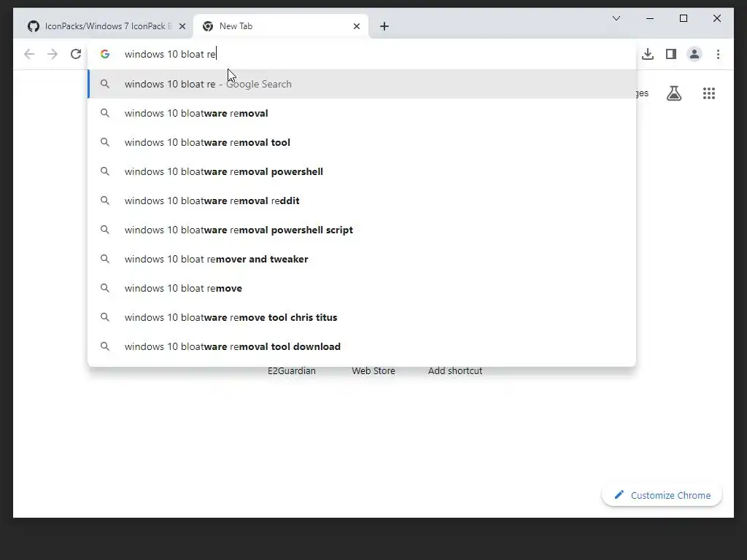
Task: Click the Google logo in the address bar
Action: click(105, 54)
